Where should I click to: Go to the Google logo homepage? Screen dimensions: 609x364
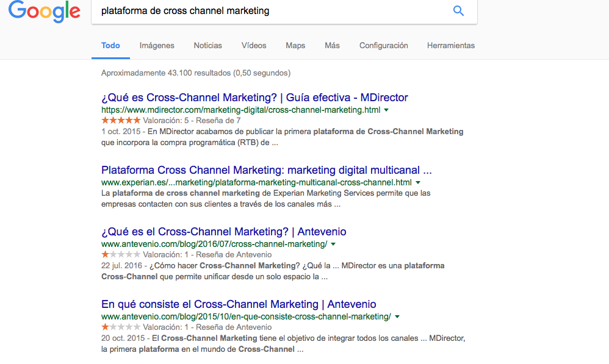(x=45, y=12)
